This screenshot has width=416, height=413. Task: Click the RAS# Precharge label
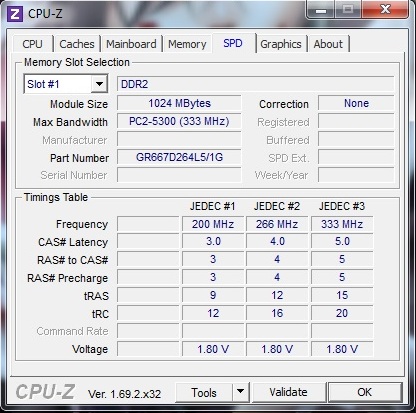pos(68,278)
